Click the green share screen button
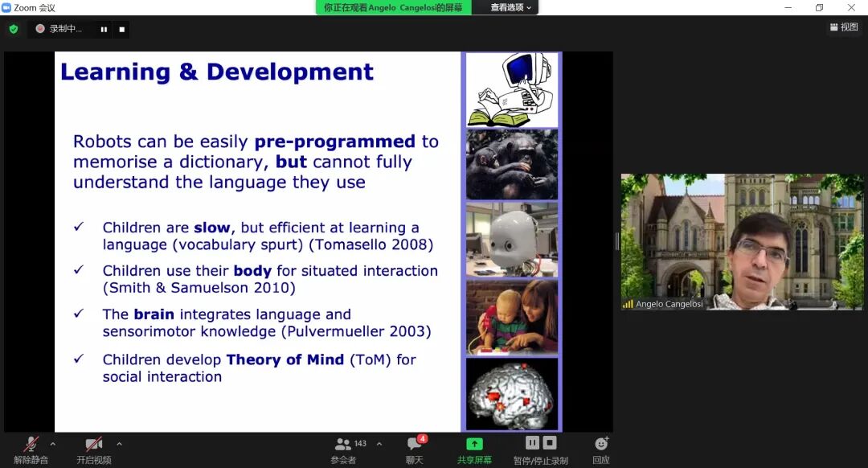 tap(474, 450)
